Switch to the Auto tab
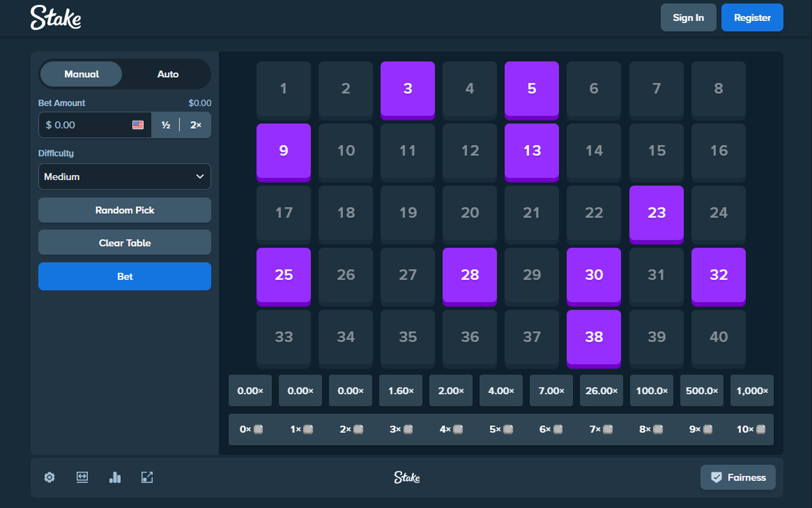The height and width of the screenshot is (508, 812). pyautogui.click(x=168, y=74)
